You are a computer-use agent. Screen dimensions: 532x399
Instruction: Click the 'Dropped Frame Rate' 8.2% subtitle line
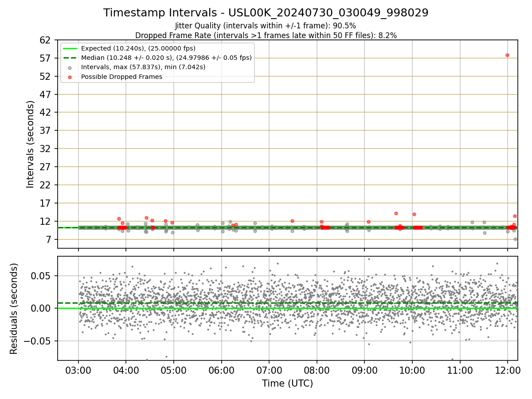point(266,35)
